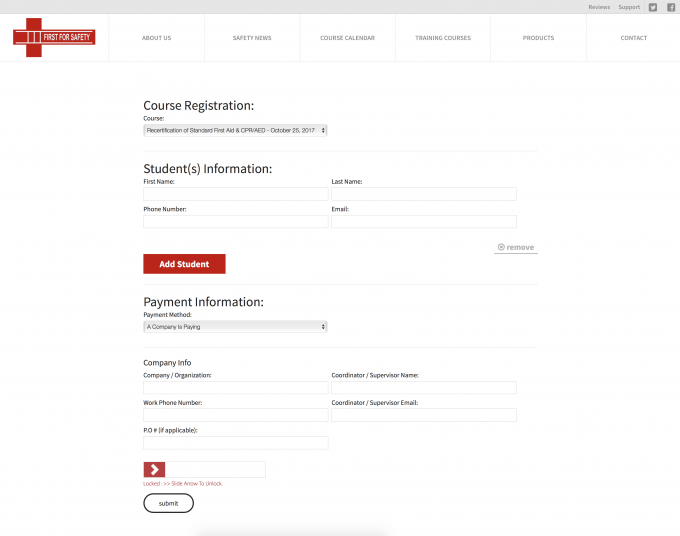Click the Support link

tap(629, 7)
